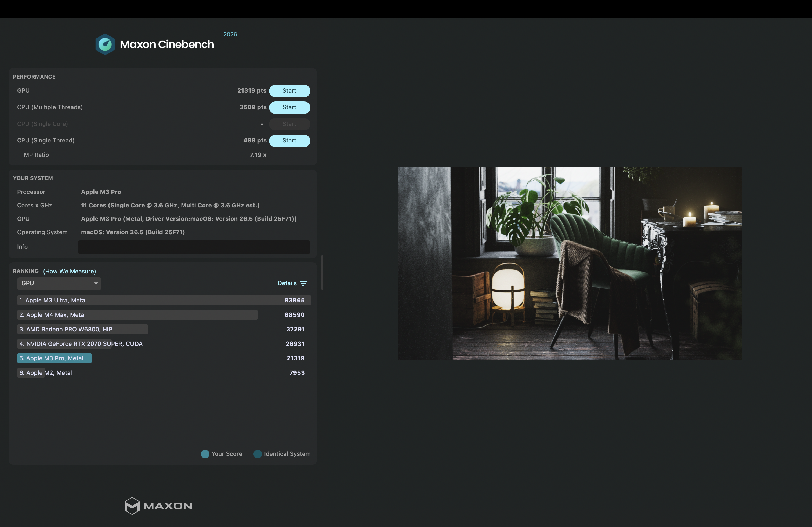The width and height of the screenshot is (812, 527).
Task: Select the highlighted Apple M3 Pro, Metal row
Action: (x=164, y=358)
